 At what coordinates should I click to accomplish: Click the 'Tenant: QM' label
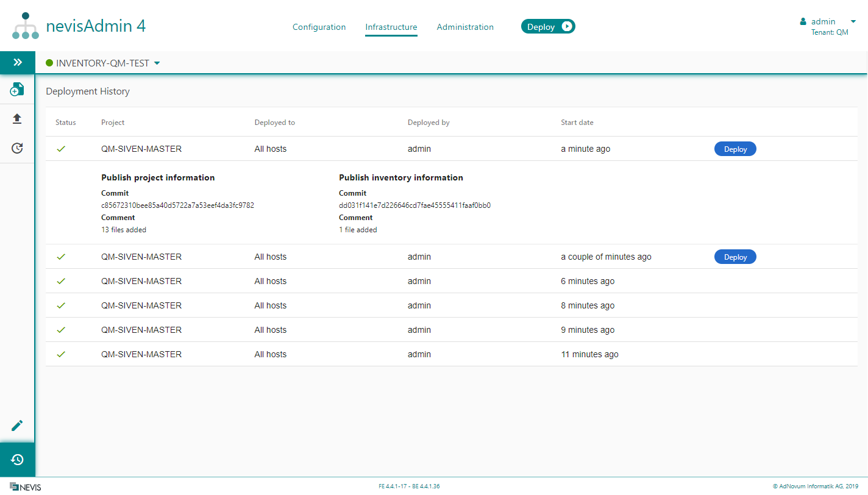coord(830,33)
